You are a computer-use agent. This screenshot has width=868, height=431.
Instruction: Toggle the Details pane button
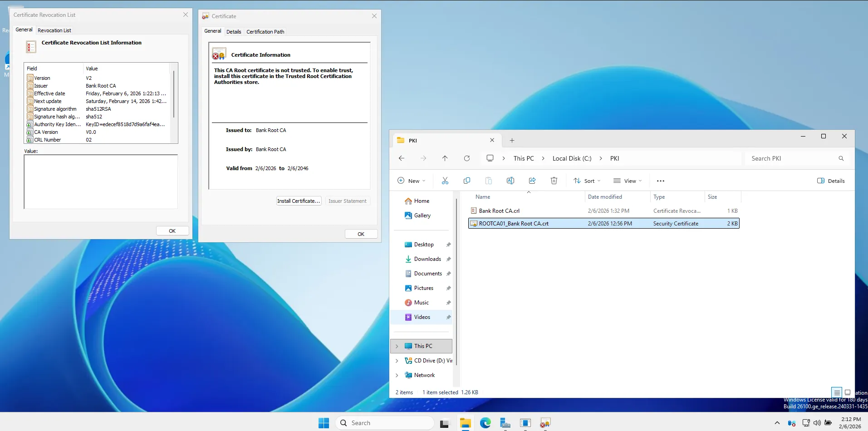pyautogui.click(x=831, y=181)
